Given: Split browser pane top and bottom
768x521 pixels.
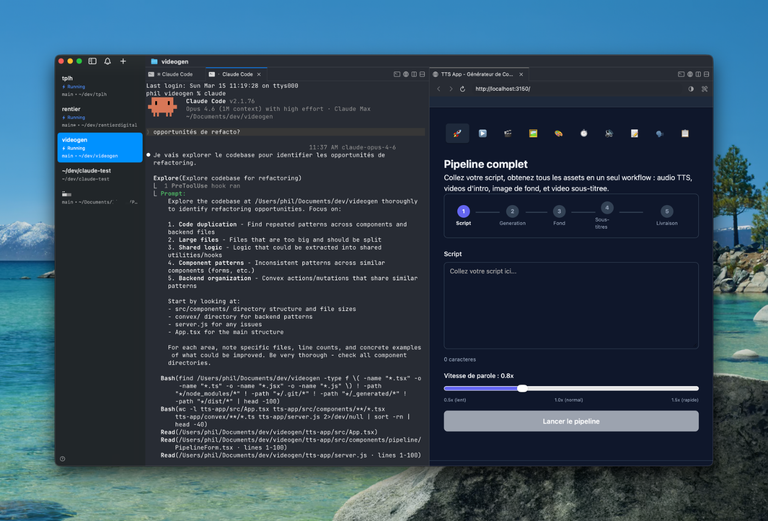Looking at the screenshot, I should click(706, 74).
